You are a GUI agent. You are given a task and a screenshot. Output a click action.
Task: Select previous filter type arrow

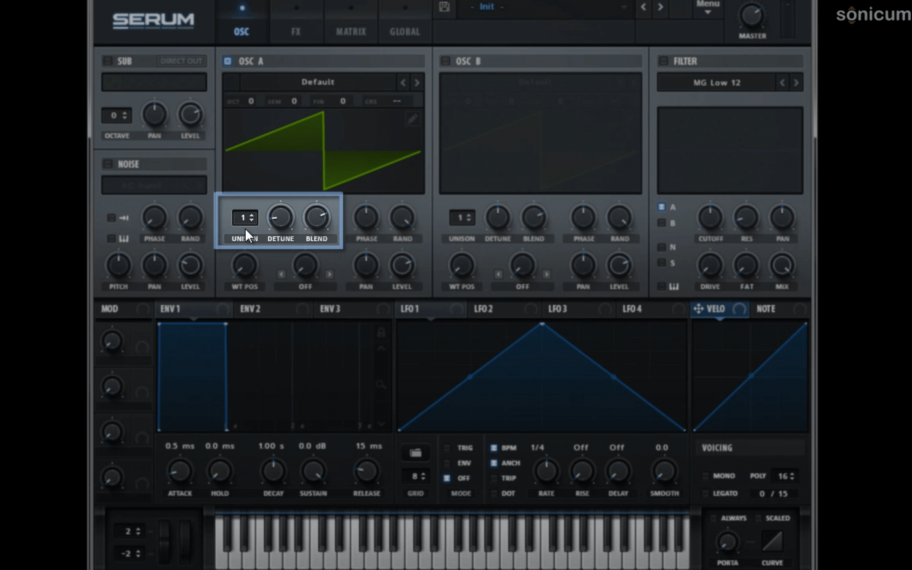(782, 83)
